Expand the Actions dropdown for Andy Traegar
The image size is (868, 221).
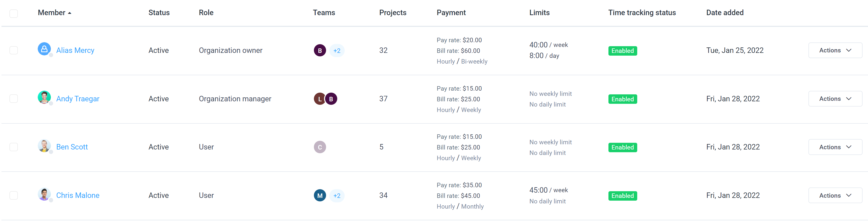click(x=835, y=99)
